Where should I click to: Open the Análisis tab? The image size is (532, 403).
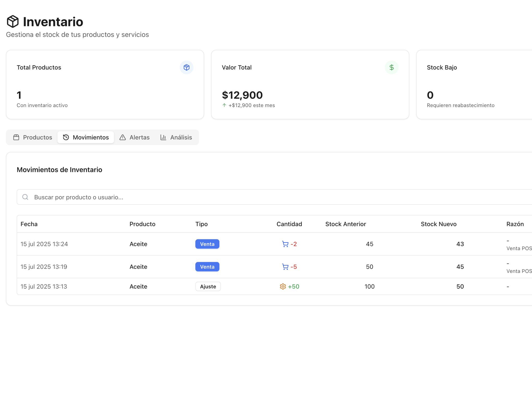point(176,137)
